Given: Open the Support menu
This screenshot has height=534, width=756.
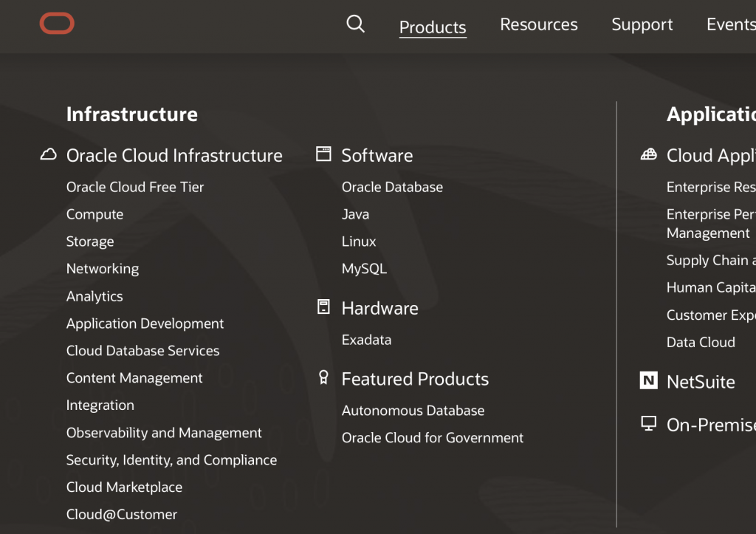Looking at the screenshot, I should [x=642, y=24].
